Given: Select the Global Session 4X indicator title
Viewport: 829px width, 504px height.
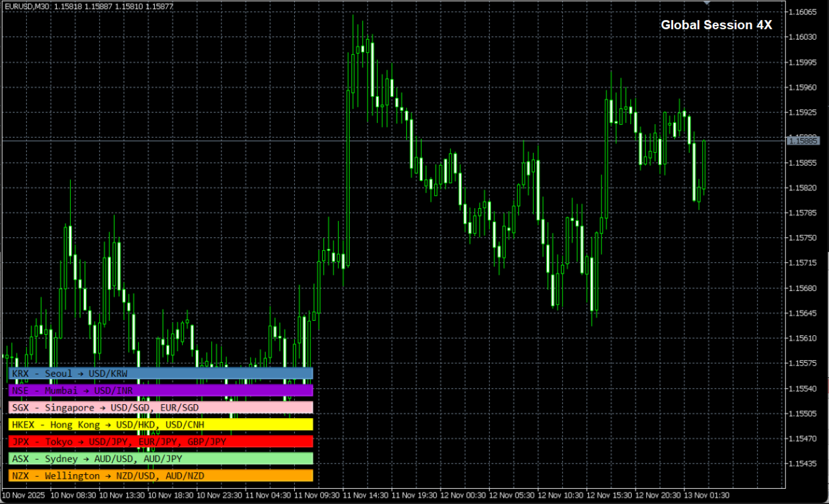Looking at the screenshot, I should click(x=716, y=25).
